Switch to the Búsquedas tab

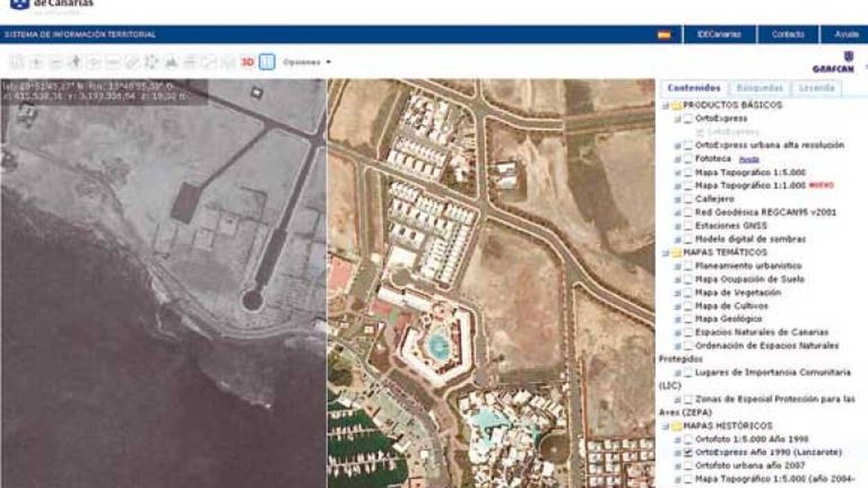point(760,88)
